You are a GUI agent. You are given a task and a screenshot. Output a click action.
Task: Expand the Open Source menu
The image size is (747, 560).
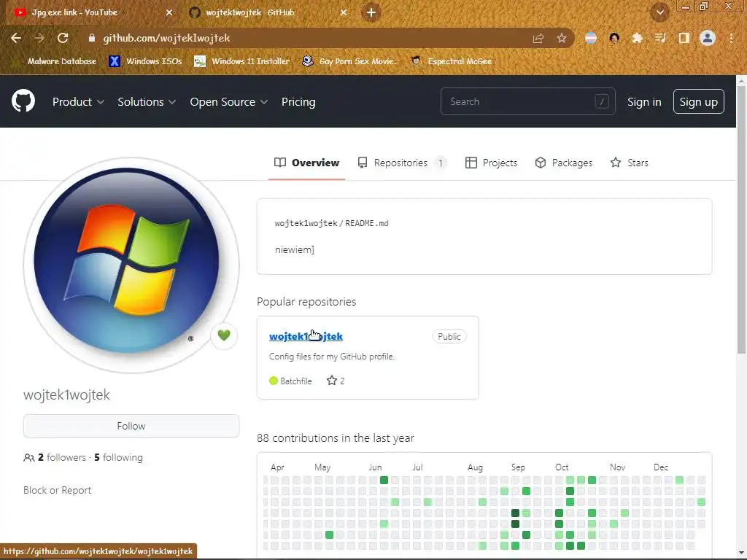click(228, 102)
